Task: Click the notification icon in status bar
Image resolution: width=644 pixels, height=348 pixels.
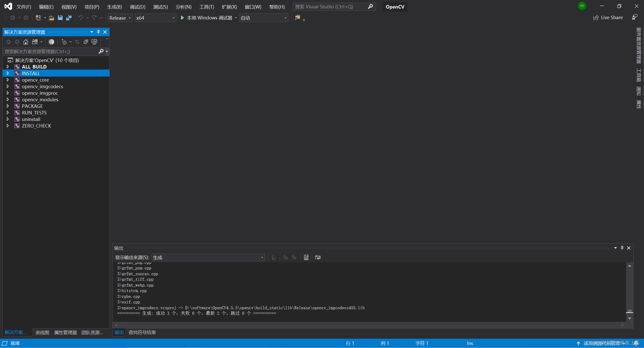Action: pyautogui.click(x=637, y=343)
